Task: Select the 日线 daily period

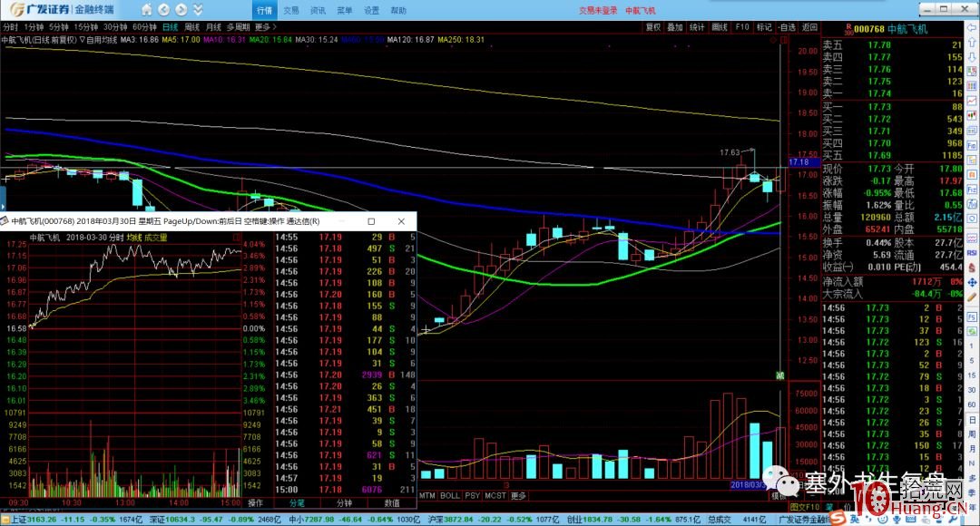Action: (x=170, y=27)
